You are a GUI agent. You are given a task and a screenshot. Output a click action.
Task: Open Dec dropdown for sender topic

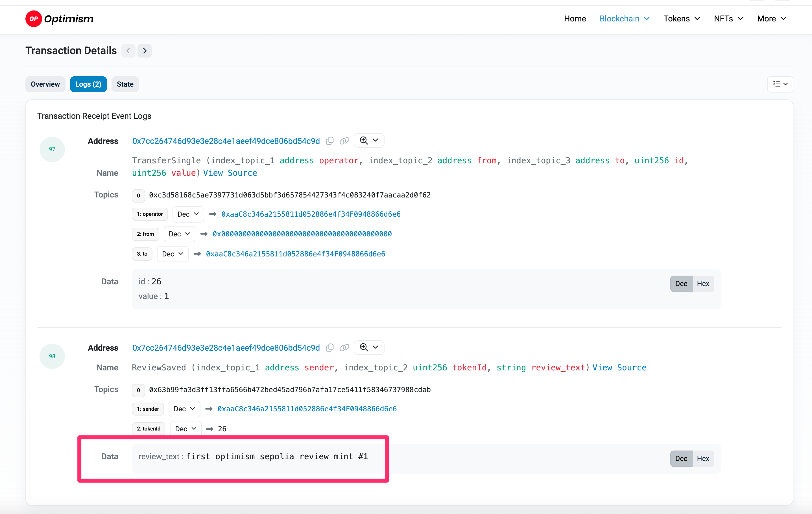[184, 409]
